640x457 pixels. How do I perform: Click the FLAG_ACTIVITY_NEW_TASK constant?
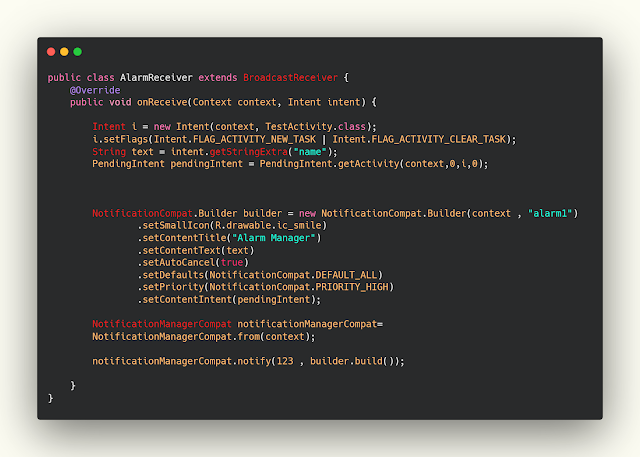[254, 140]
